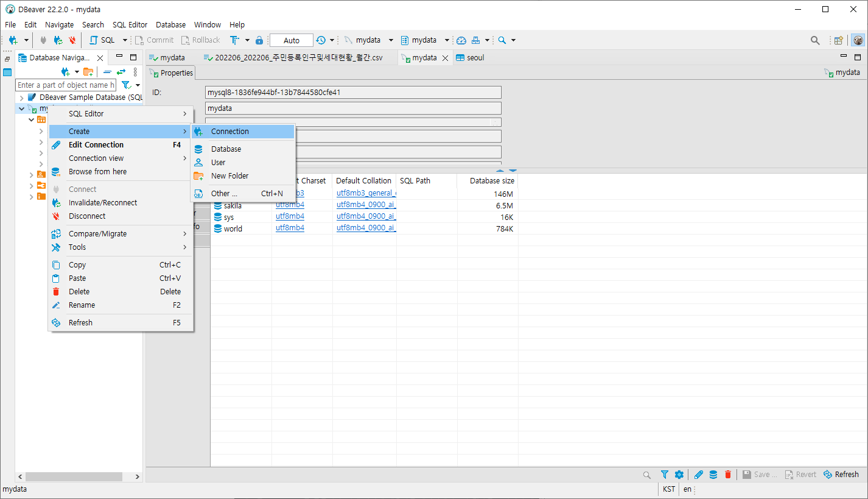Image resolution: width=868 pixels, height=499 pixels.
Task: Click the utf8mb4 link in world row
Action: tap(290, 228)
